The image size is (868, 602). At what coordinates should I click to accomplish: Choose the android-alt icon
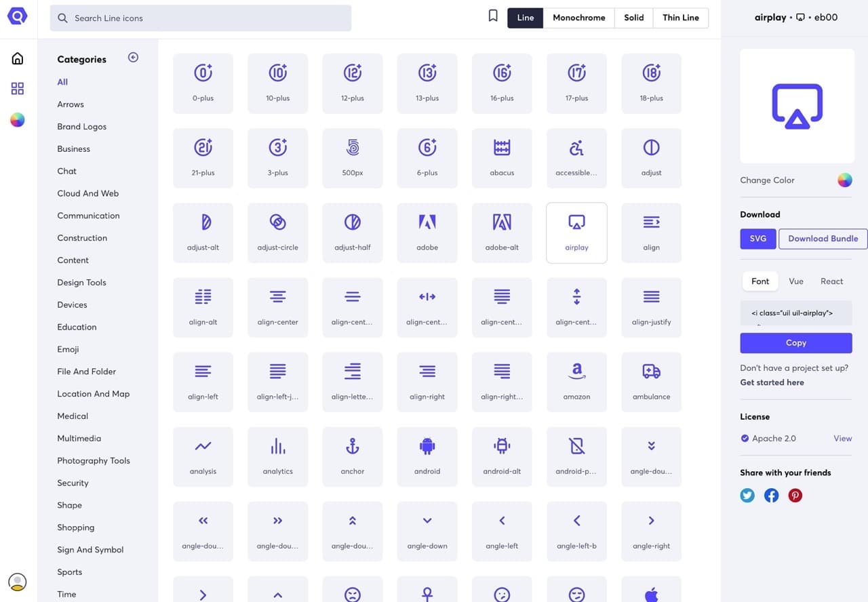point(502,456)
